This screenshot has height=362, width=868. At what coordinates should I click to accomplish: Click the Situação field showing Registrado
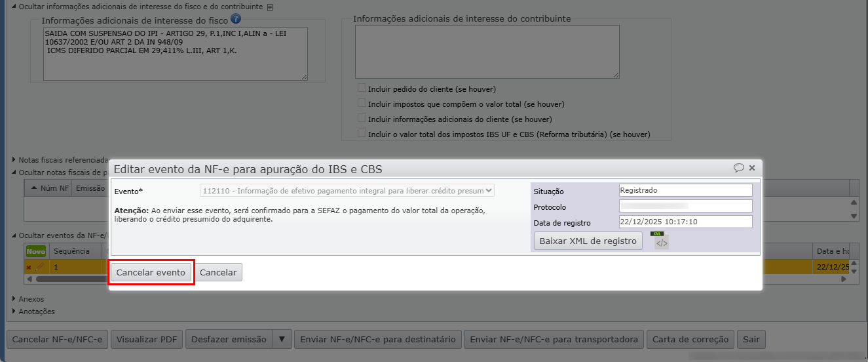(686, 190)
